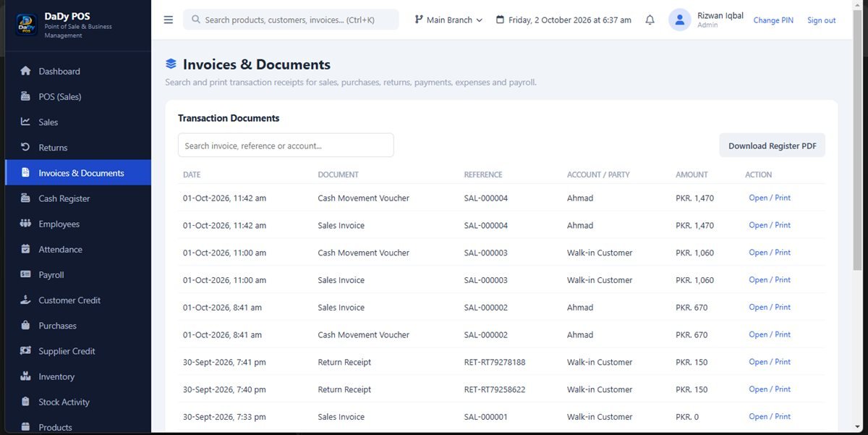Click the Purchases bag icon
868x435 pixels.
pyautogui.click(x=25, y=325)
